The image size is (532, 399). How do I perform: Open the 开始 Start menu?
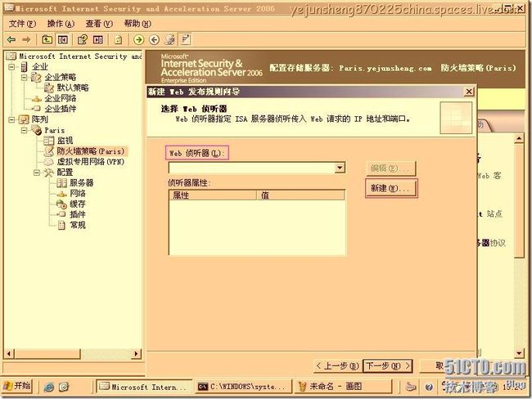coord(17,386)
